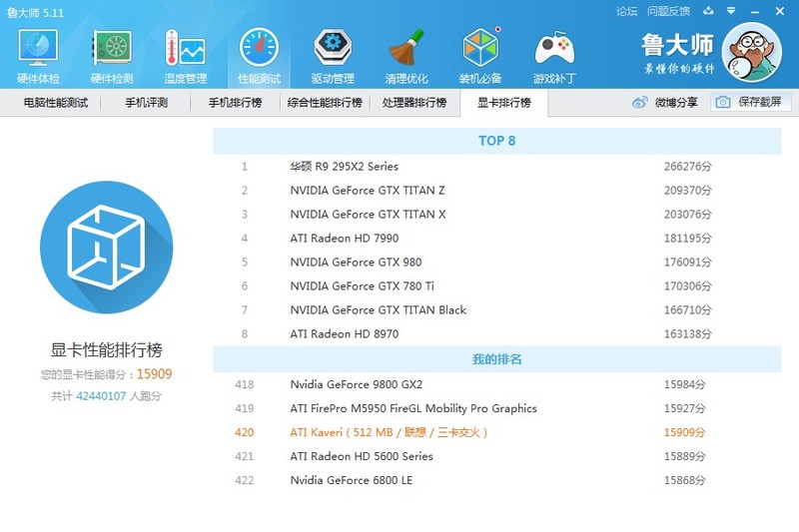799x532 pixels.
Task: Open the 论坛 forum link
Action: coord(627,11)
